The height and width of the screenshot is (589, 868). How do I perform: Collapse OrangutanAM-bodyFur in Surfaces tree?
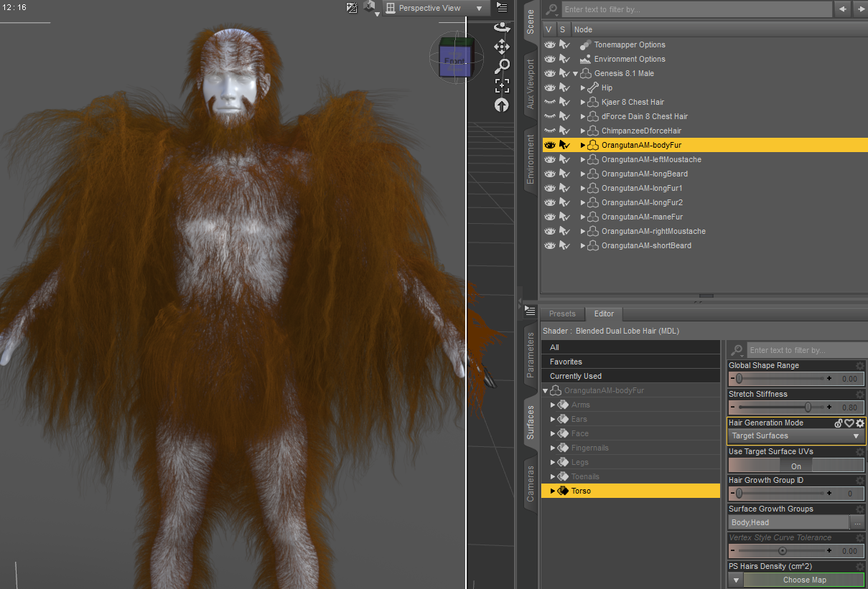point(546,390)
